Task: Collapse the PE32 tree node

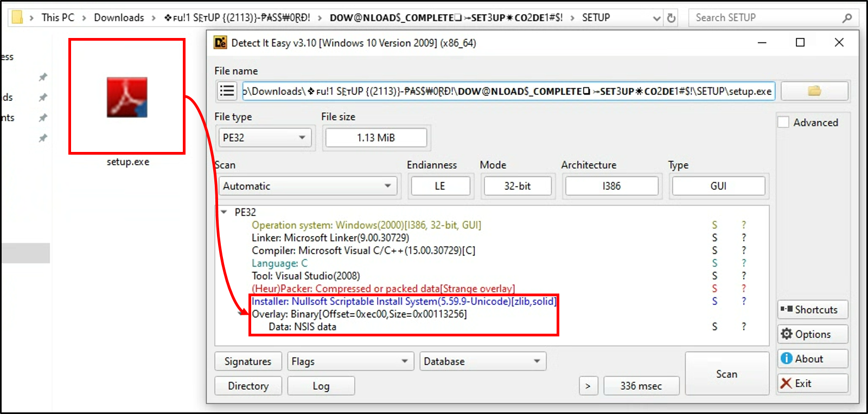Action: tap(224, 212)
